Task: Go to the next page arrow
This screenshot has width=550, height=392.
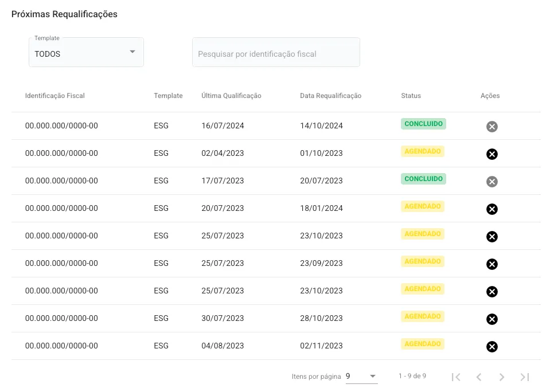Action: click(x=502, y=377)
